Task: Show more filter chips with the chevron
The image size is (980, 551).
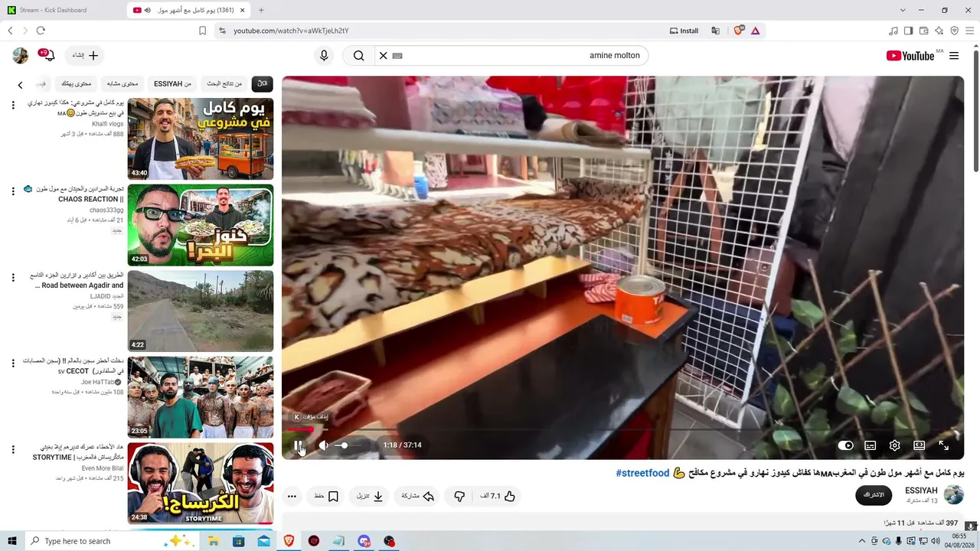Action: (x=21, y=85)
